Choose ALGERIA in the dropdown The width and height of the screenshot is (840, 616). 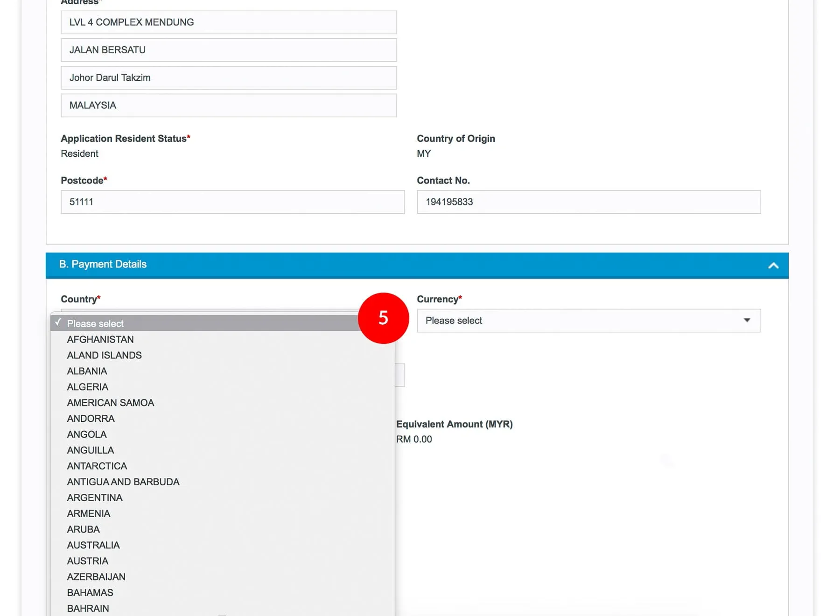pos(87,387)
